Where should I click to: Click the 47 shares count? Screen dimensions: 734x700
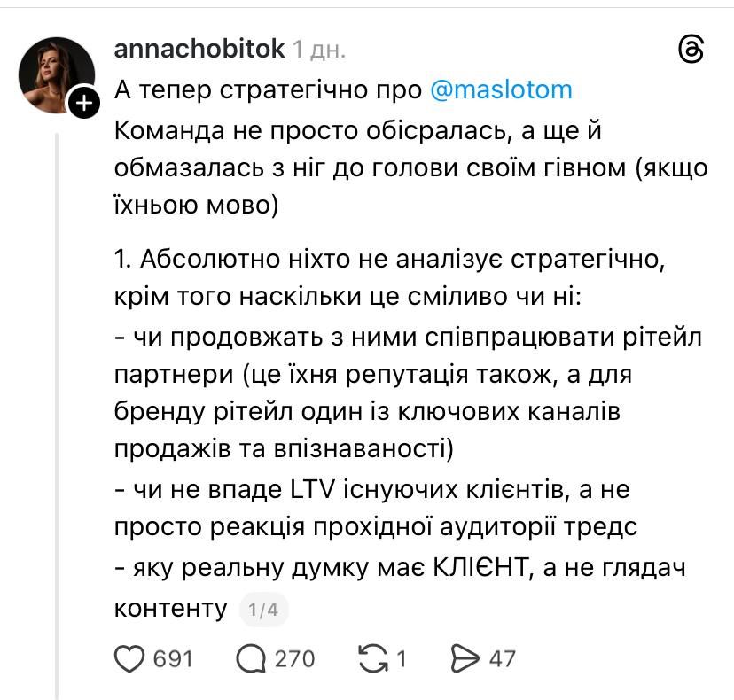[x=502, y=658]
